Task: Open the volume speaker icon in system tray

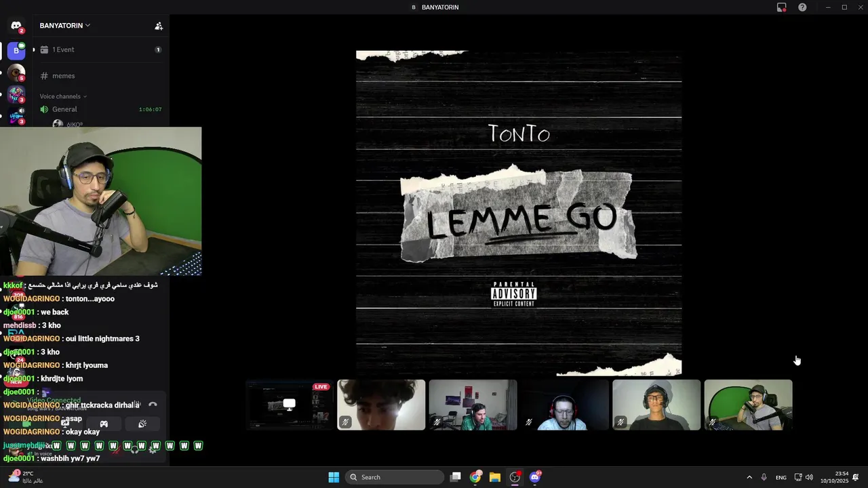Action: pos(809,477)
